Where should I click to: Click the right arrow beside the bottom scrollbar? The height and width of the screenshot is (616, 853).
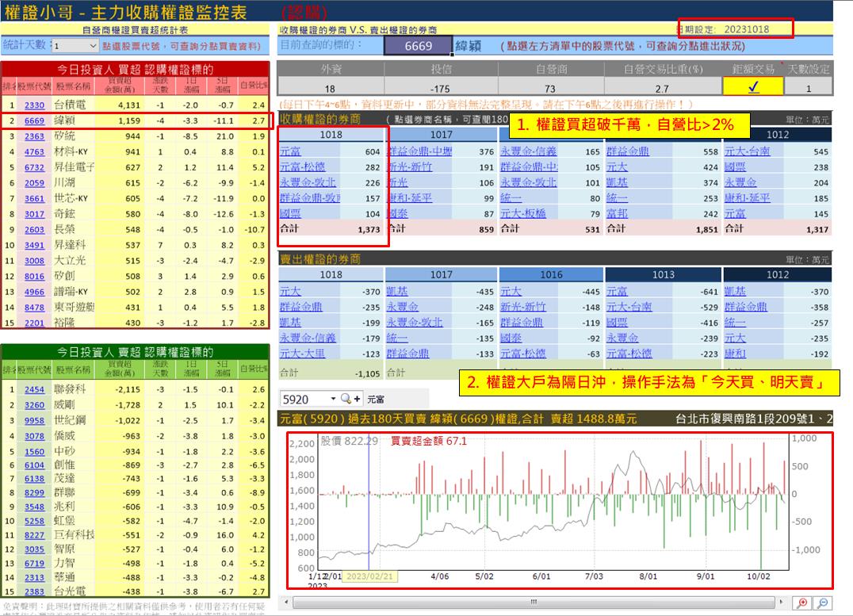point(781,603)
